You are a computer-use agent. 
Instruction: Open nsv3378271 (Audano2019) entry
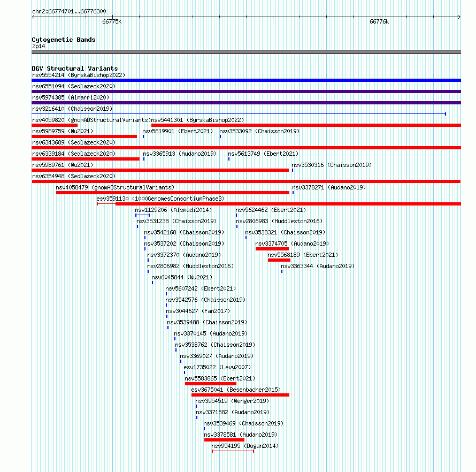329,187
